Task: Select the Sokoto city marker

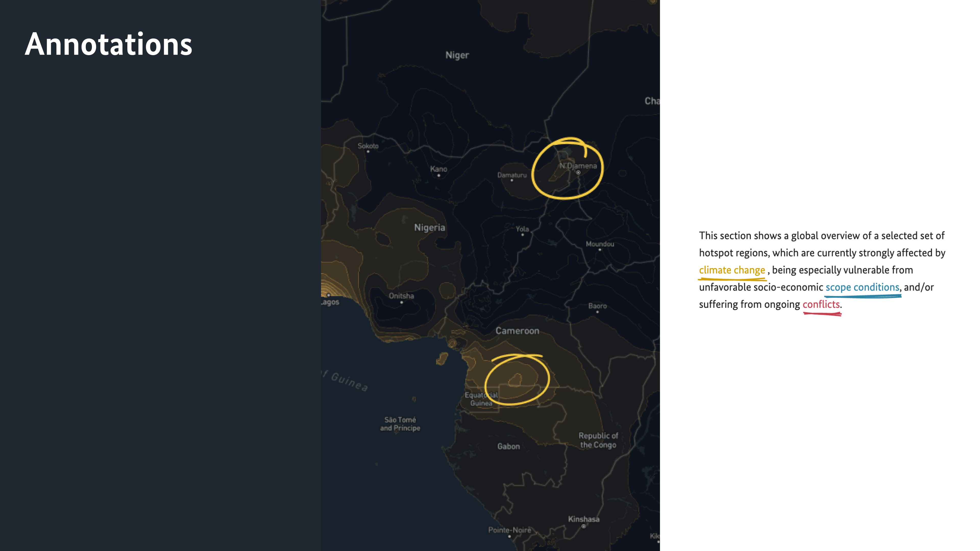Action: [x=368, y=152]
